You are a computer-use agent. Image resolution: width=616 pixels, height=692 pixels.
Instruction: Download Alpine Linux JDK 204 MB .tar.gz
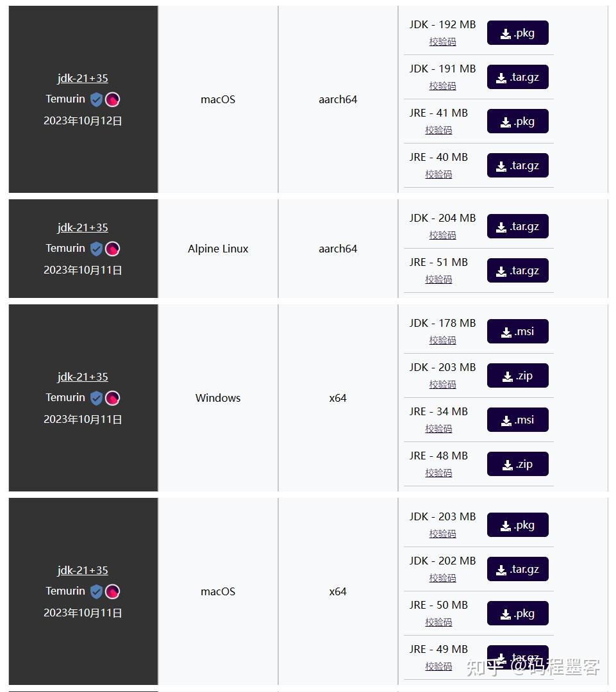[x=517, y=227]
